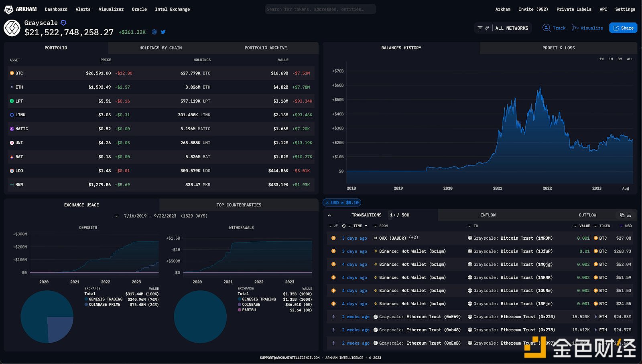Remove the USD ≥ $0.10 filter chip
The width and height of the screenshot is (642, 364).
327,203
